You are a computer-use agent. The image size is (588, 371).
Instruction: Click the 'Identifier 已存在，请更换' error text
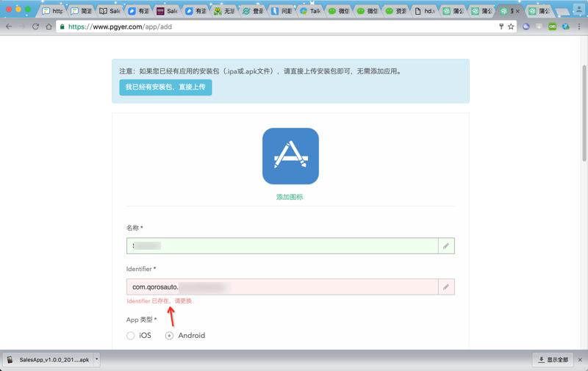pyautogui.click(x=159, y=301)
